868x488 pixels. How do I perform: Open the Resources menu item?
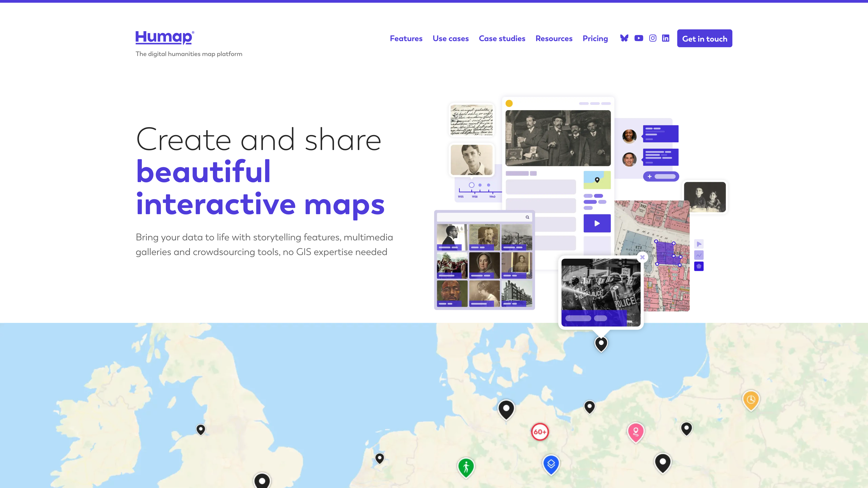(554, 38)
